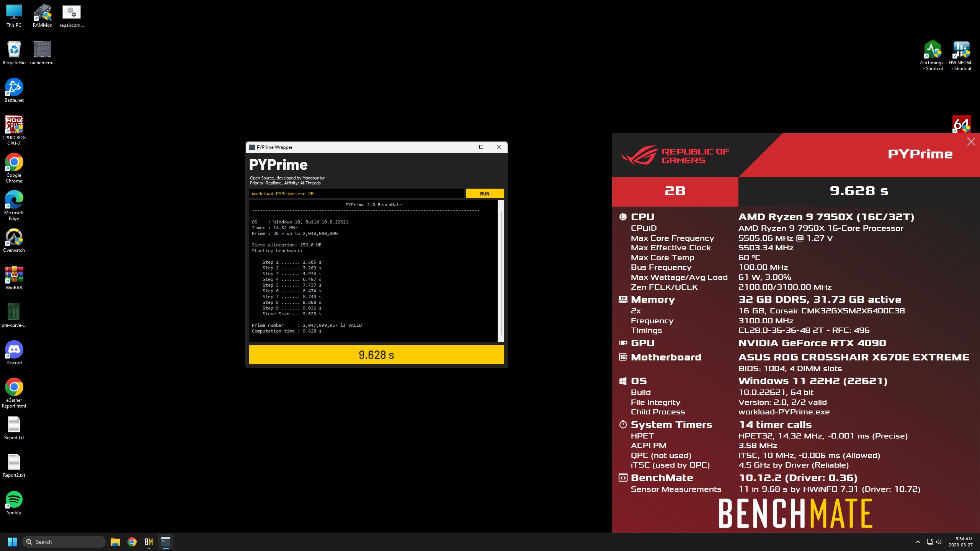Image resolution: width=980 pixels, height=551 pixels.
Task: Open the RAMMon desktop shortcut
Action: coord(42,16)
